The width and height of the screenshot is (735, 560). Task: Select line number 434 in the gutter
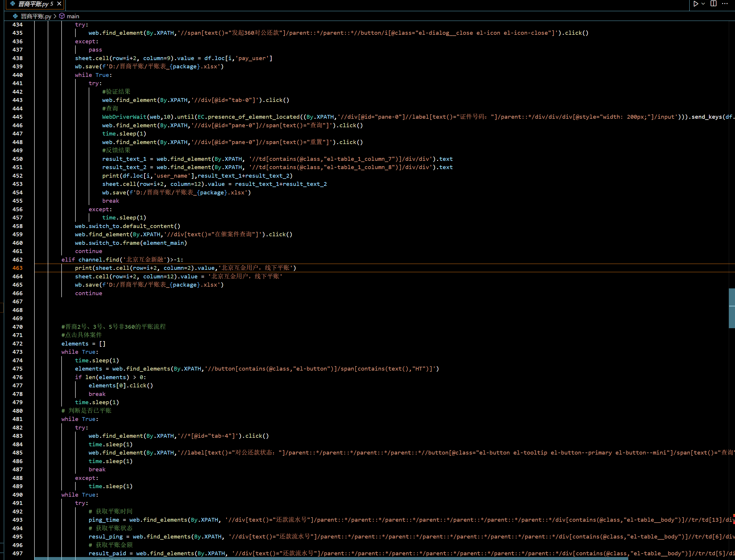[17, 25]
